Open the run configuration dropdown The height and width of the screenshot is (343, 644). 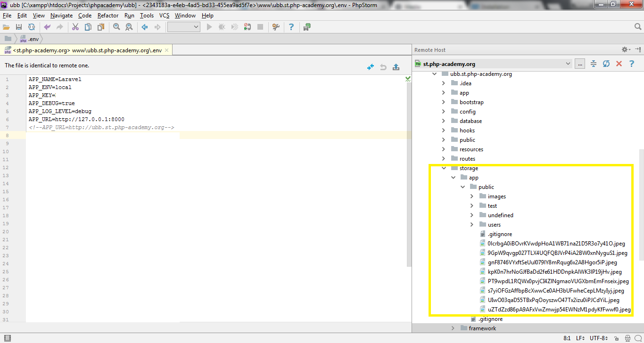(184, 27)
